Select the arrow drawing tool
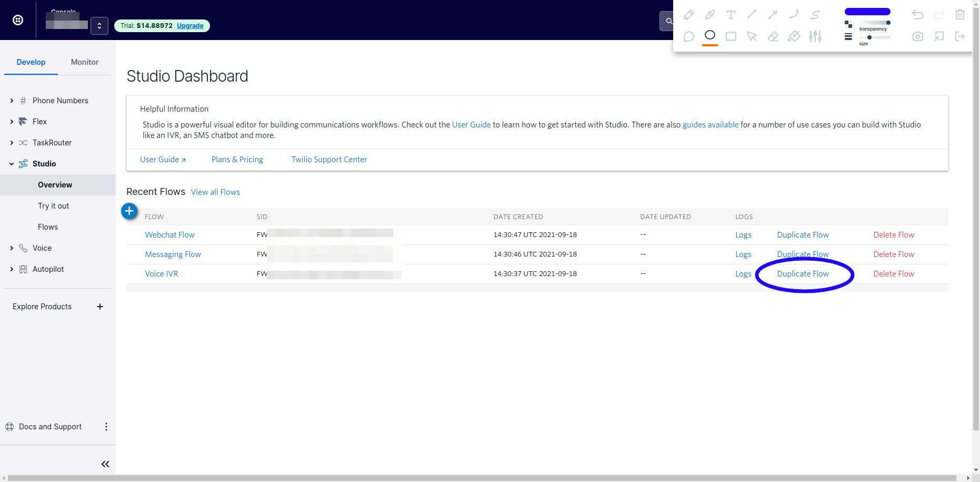This screenshot has height=482, width=980. (x=773, y=15)
